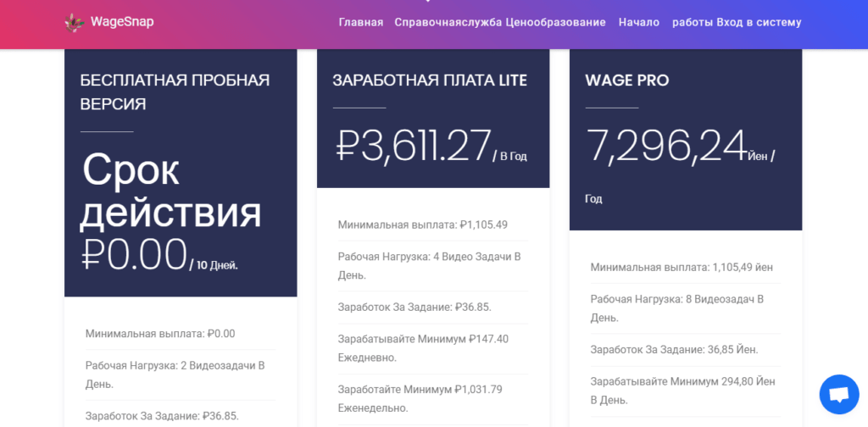Click the / В Год label on Lite

509,157
